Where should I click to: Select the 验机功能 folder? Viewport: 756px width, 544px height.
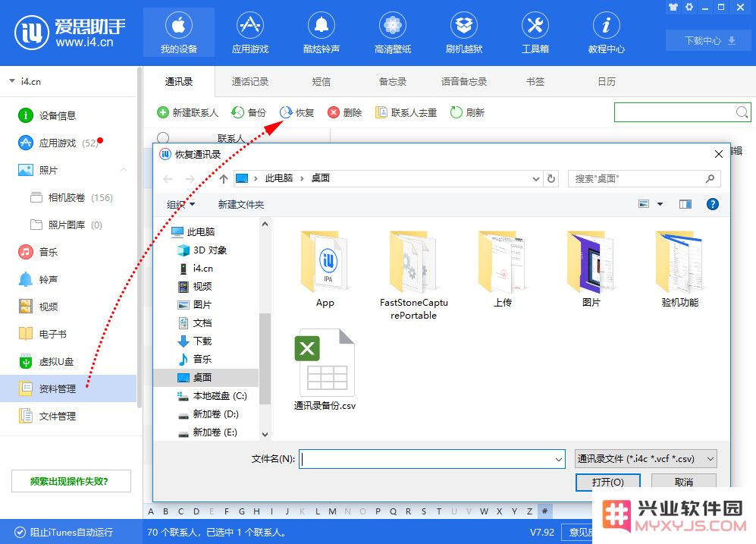coord(680,269)
